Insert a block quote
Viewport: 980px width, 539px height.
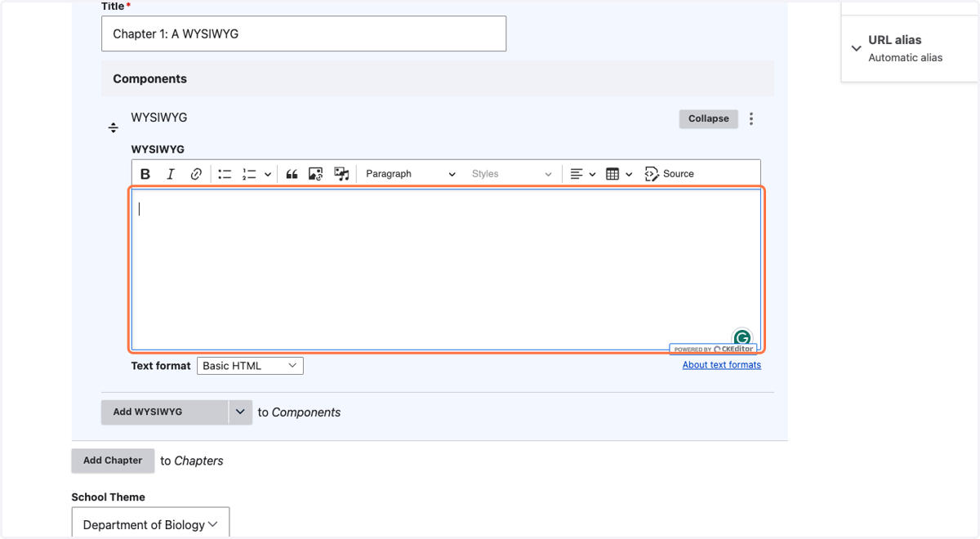[x=292, y=174]
